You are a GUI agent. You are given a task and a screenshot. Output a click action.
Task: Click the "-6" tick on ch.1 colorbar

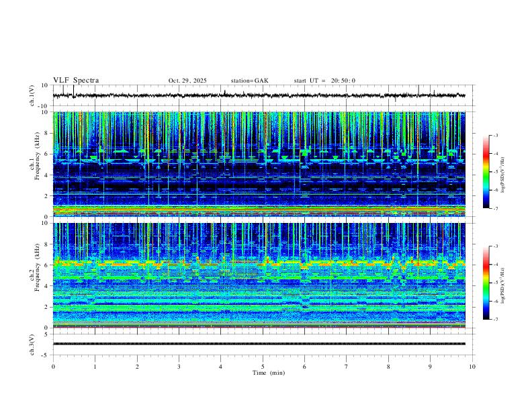(x=496, y=190)
